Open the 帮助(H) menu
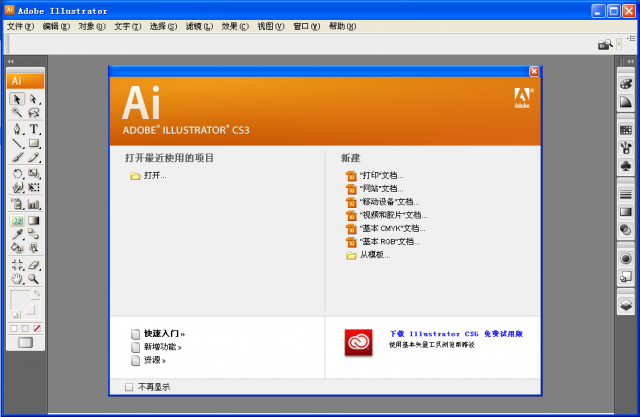640x417 pixels. tap(342, 27)
